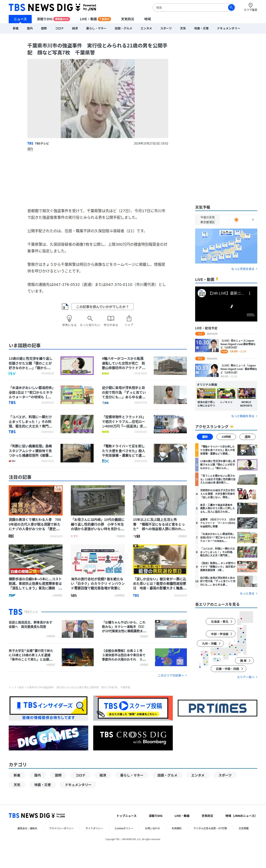266x868 pixels.
Task: Open 経済 in the category bar
Action: (x=75, y=28)
